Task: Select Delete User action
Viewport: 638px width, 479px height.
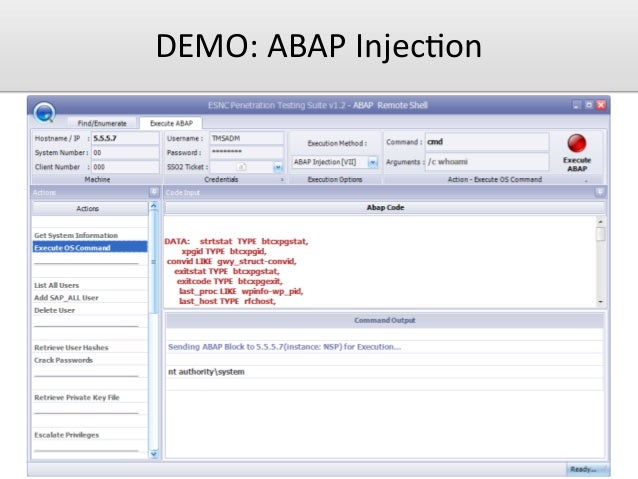Action: tap(90, 310)
